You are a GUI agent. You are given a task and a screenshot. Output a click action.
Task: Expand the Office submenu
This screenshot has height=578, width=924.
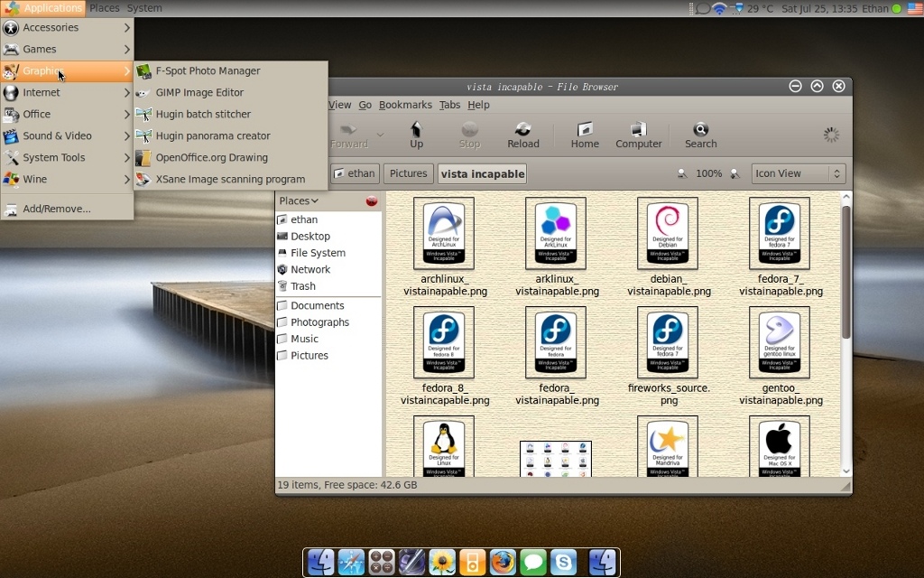click(x=67, y=115)
